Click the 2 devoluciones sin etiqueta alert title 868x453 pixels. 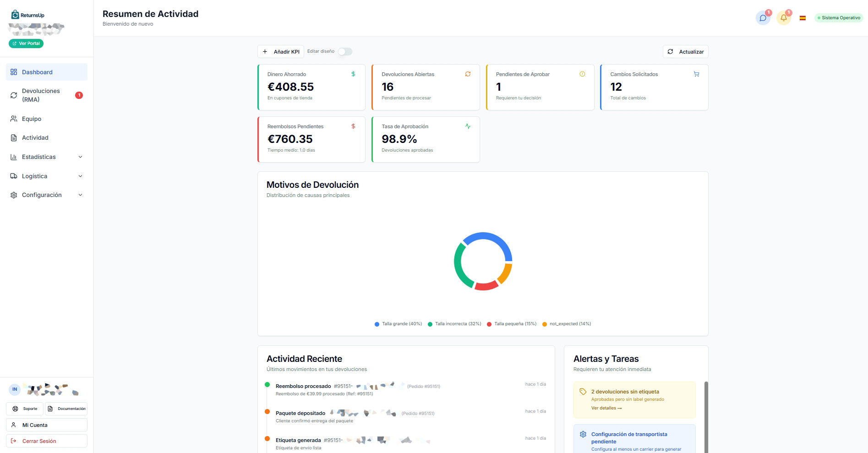(x=625, y=392)
